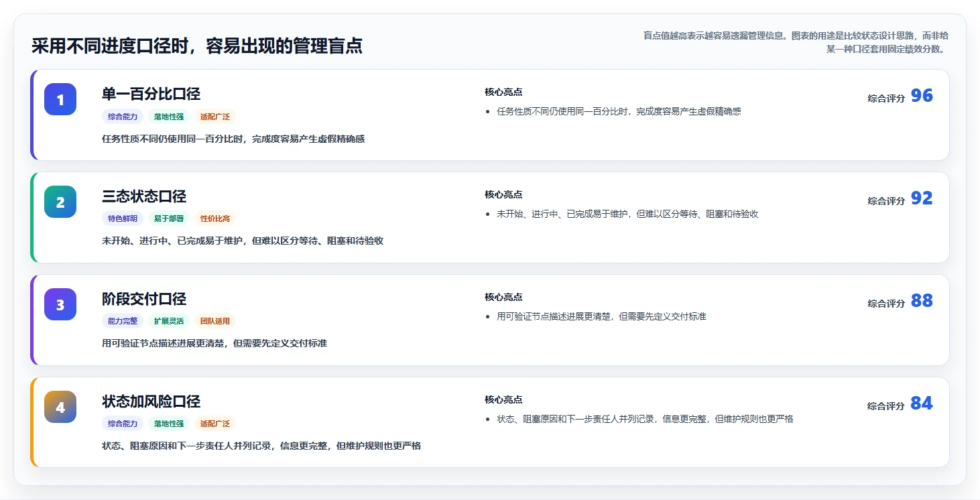This screenshot has width=980, height=500.
Task: Click bold description below 单一百分比口径 tags
Action: pyautogui.click(x=233, y=139)
